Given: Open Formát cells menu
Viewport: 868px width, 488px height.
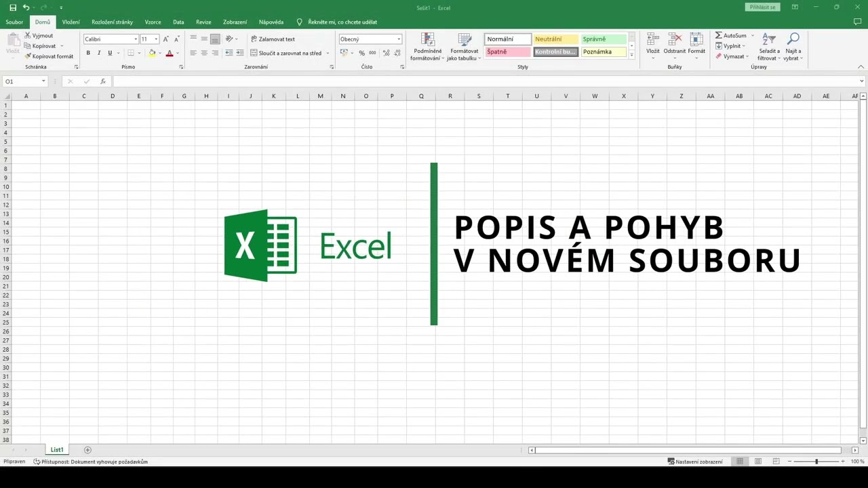Looking at the screenshot, I should point(696,46).
